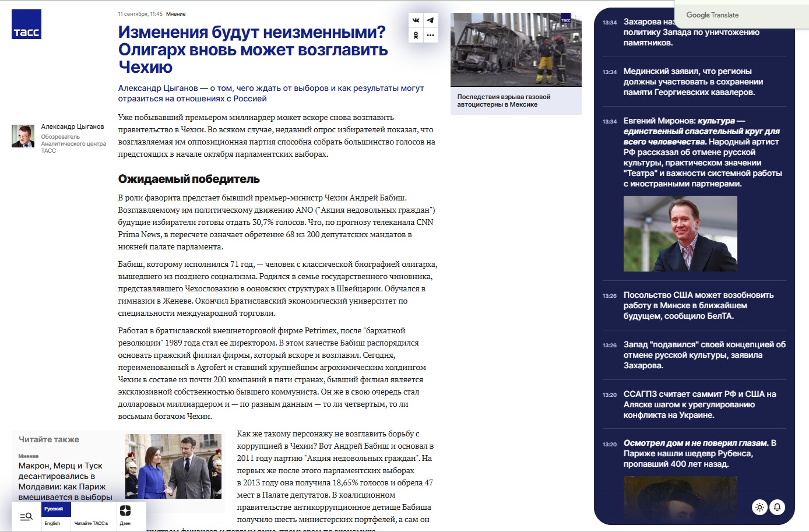Screen dimensions: 809x532
Task: Open ССАГПЗ summit news item
Action: pyautogui.click(x=699, y=404)
